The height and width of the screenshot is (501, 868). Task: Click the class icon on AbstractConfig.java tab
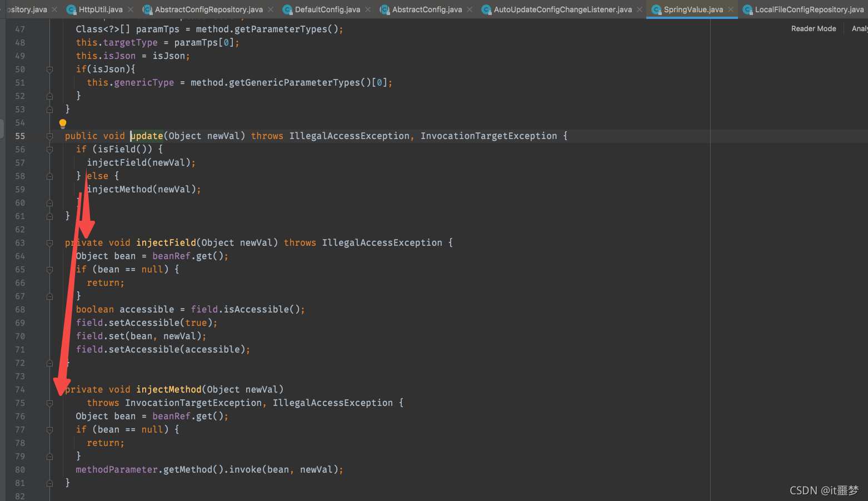pos(385,9)
